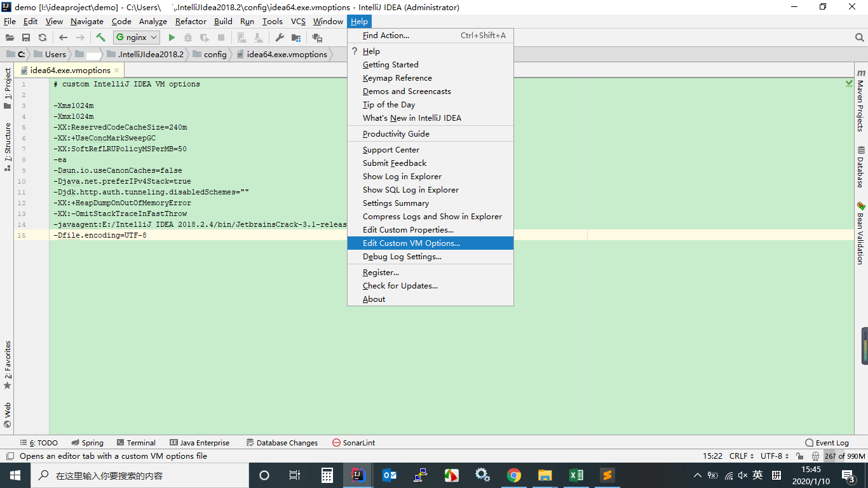Click the memory indicator 267 of 990M
This screenshot has height=488, width=868.
(845, 456)
